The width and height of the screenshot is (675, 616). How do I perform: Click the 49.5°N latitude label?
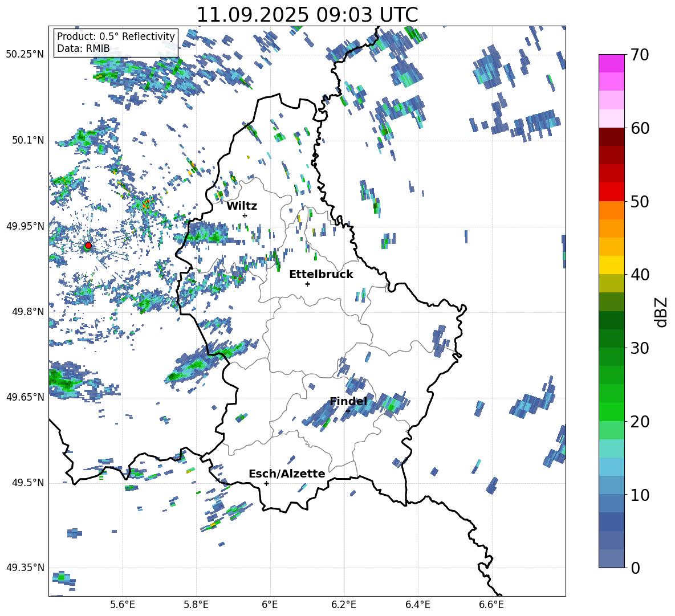click(x=27, y=483)
